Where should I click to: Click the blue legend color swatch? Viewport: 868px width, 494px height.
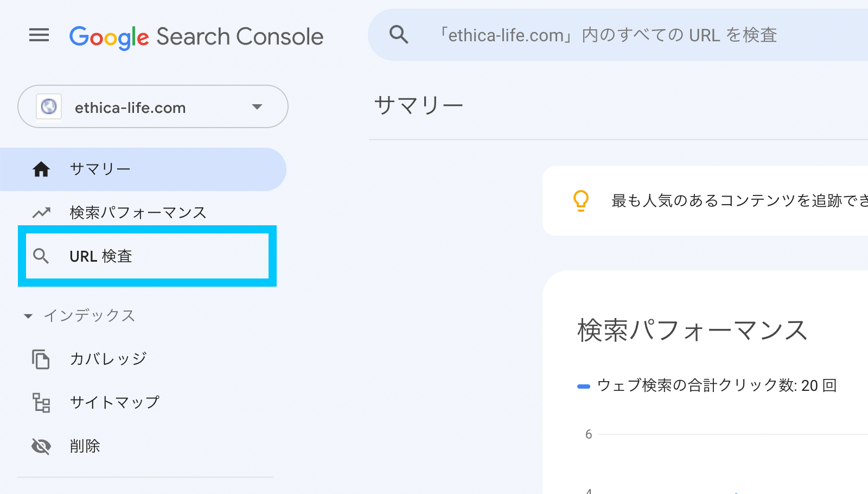(583, 385)
